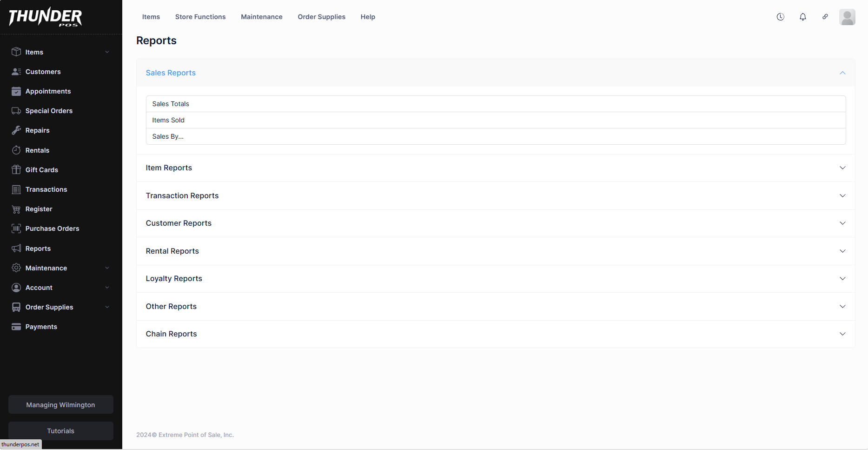Viewport: 868px width, 450px height.
Task: Click the link chain icon in header
Action: 825,17
